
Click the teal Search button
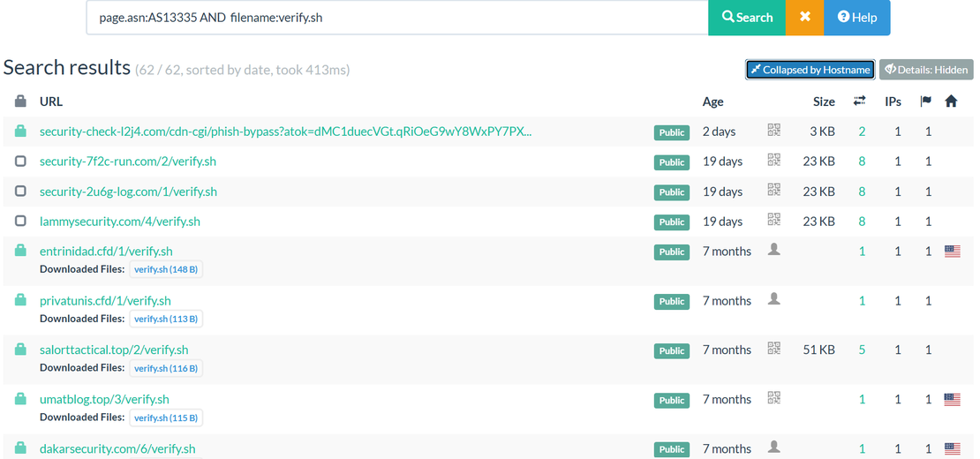tap(747, 18)
